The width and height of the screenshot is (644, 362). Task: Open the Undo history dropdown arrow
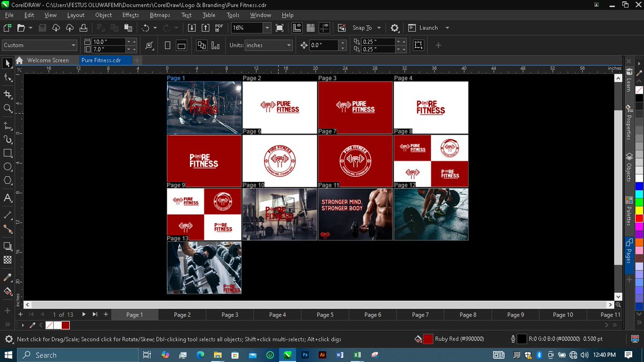[x=155, y=28]
